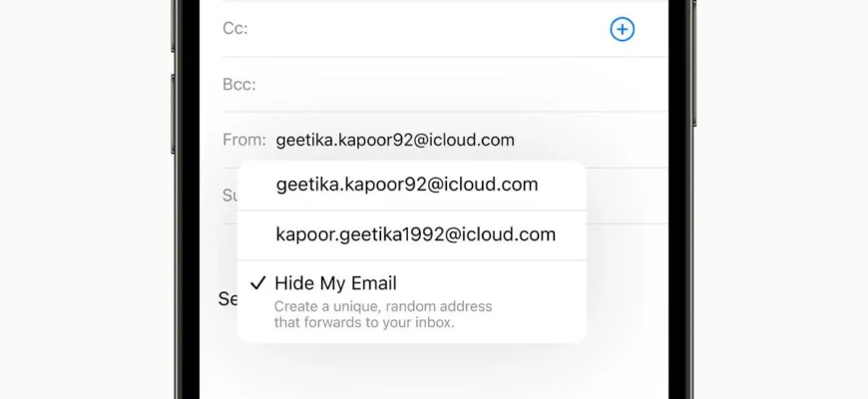Click the checkmark beside Hide My Email
Viewport: 868px width, 399px height.
pyautogui.click(x=257, y=283)
